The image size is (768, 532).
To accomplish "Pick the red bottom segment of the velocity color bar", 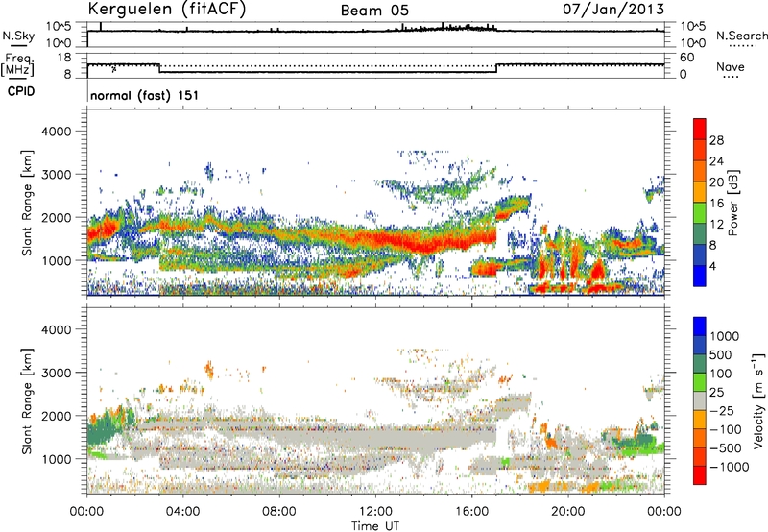I will click(x=700, y=475).
